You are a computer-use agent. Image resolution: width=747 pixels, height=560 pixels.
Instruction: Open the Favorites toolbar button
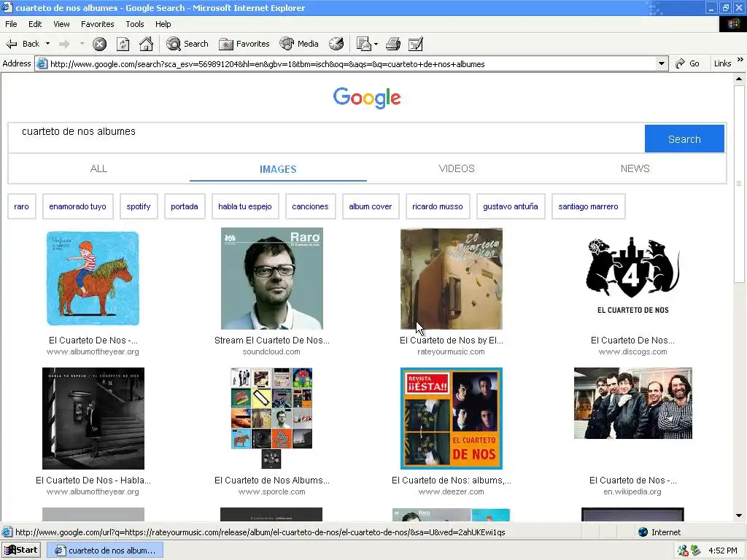click(244, 44)
